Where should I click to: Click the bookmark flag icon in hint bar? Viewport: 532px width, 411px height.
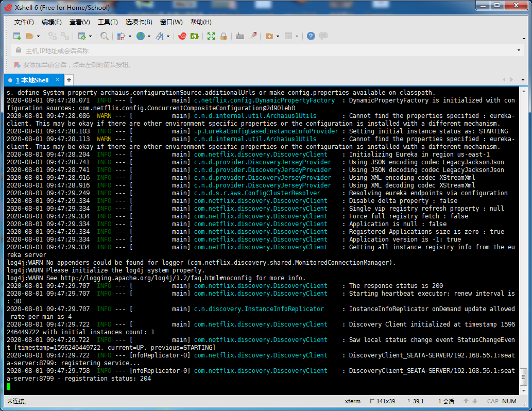click(x=17, y=64)
